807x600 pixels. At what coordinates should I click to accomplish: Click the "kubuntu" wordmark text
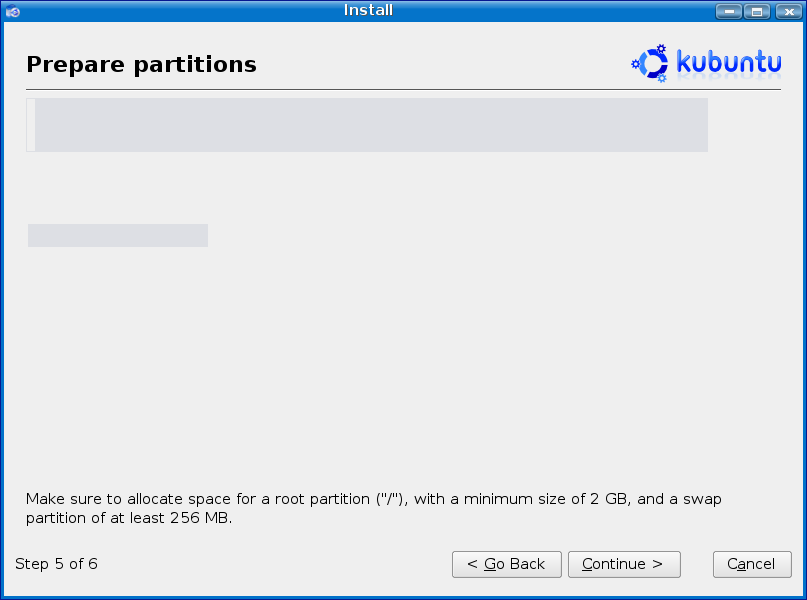[x=729, y=62]
